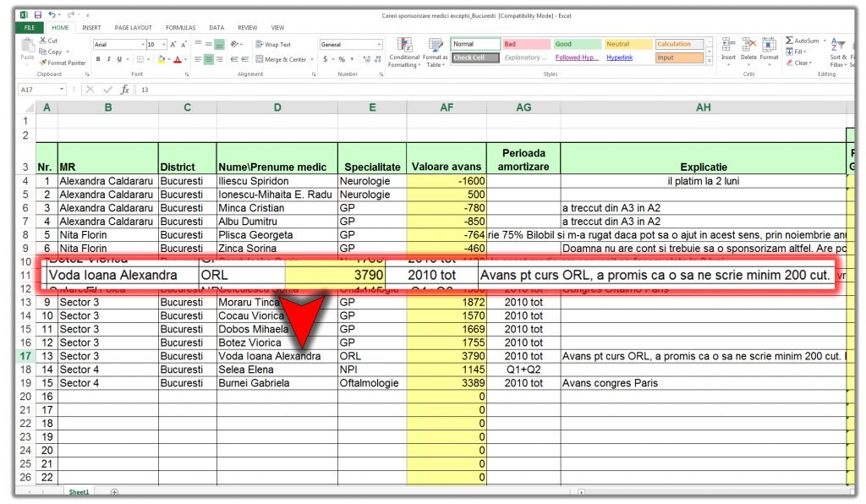
Task: Expand the Name Box dropdown arrow
Action: tap(61, 90)
